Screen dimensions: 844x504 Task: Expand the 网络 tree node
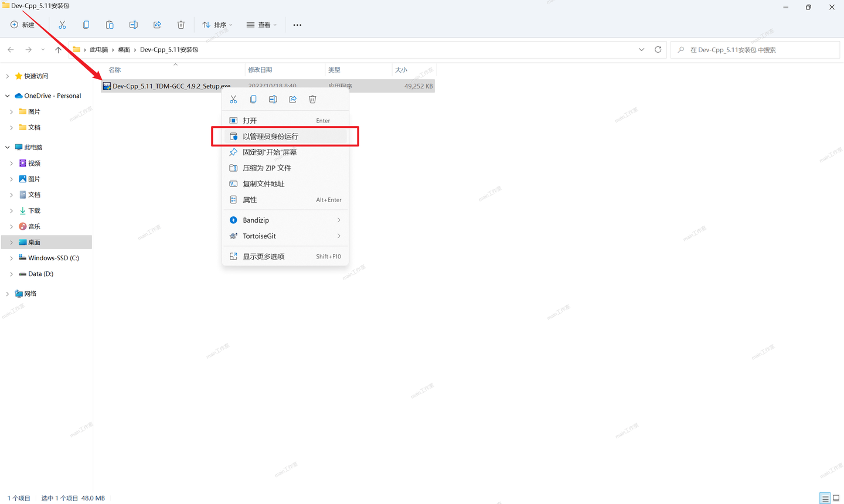[x=8, y=294]
